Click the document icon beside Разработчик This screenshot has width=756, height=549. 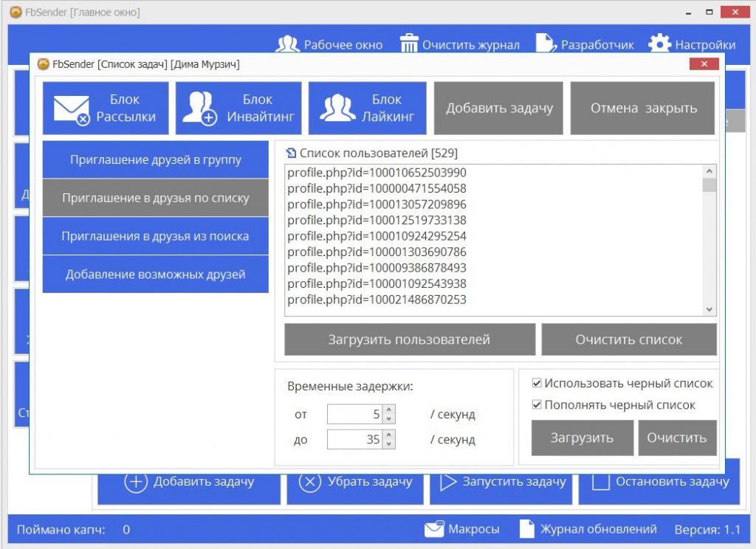click(x=546, y=43)
